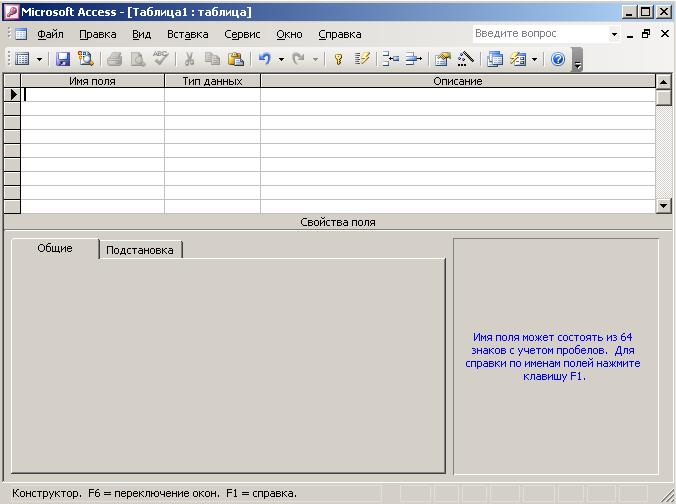Open the Вид menu
This screenshot has width=676, height=504.
(x=141, y=34)
